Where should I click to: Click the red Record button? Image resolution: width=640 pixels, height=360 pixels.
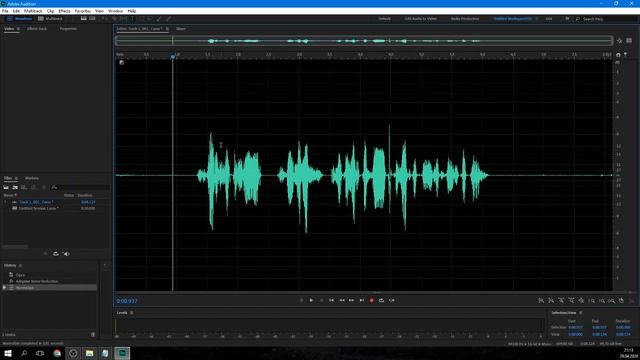pyautogui.click(x=371, y=300)
